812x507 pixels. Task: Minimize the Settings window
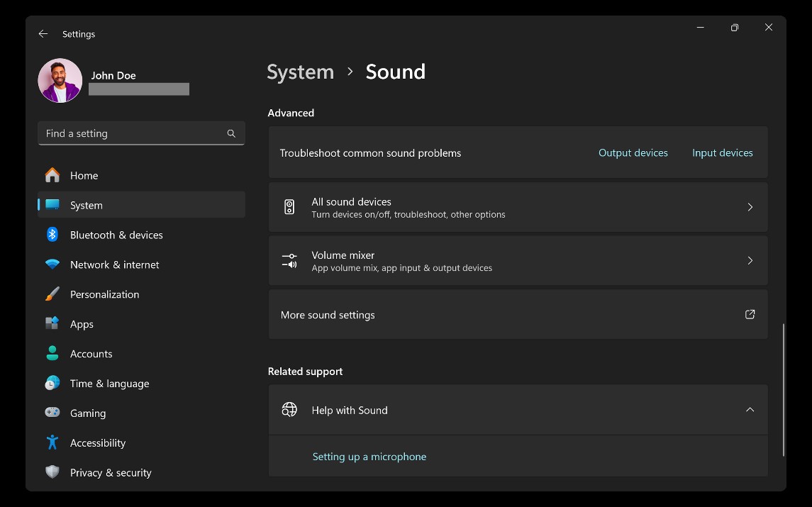pos(701,28)
